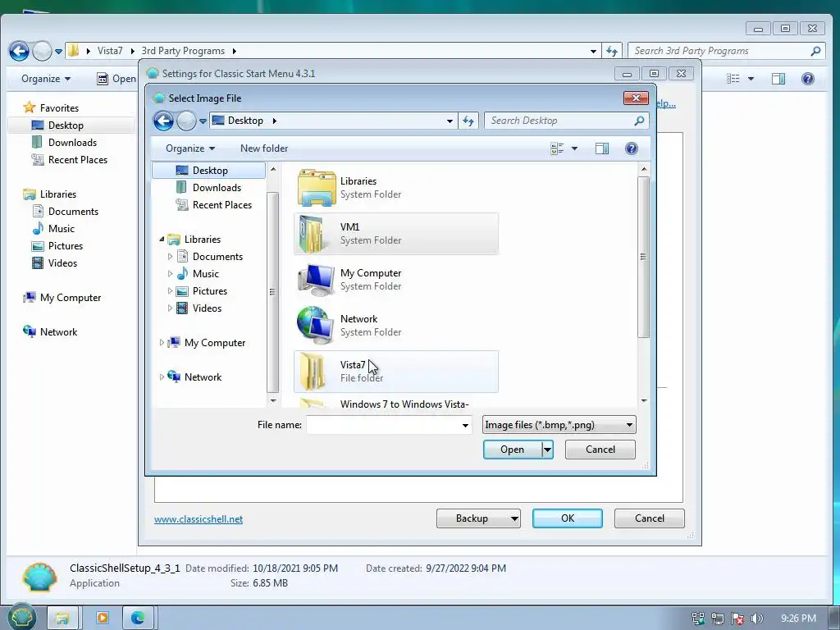
Task: Expand Videos node in dialog tree
Action: 170,308
